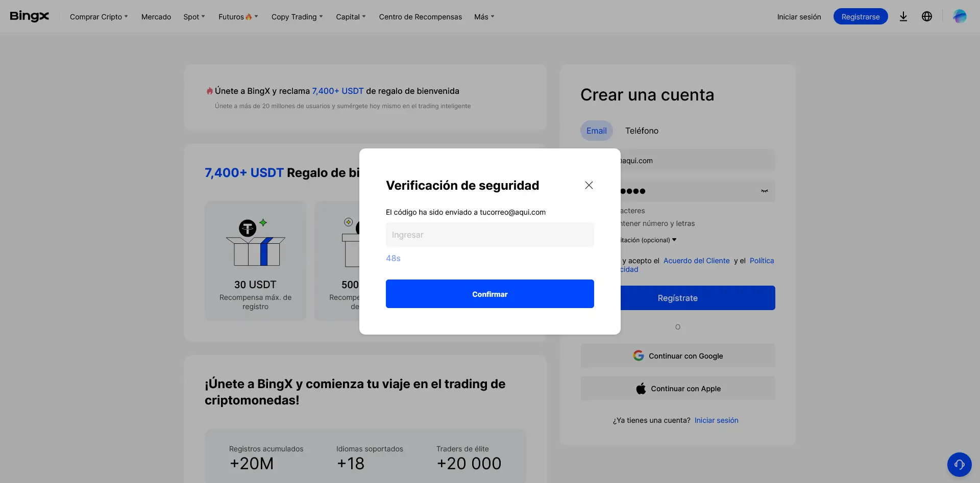Select the Email registration option
The height and width of the screenshot is (483, 980).
coord(596,131)
